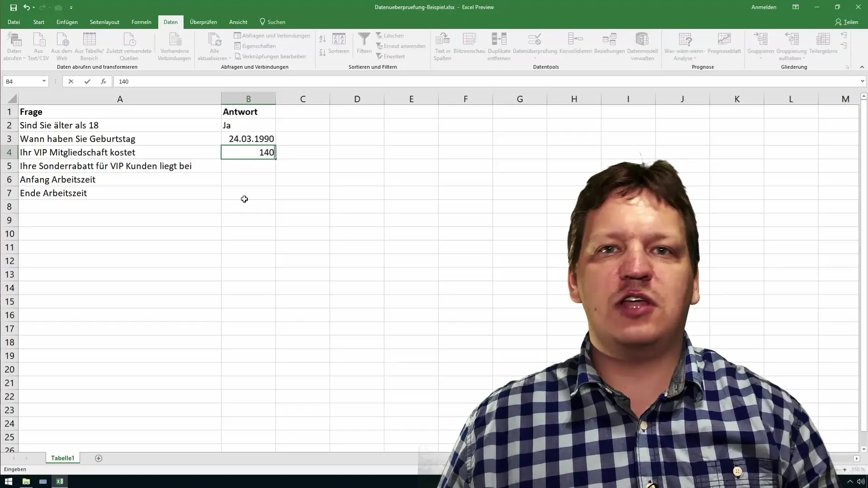Viewport: 868px width, 488px height.
Task: Open the Beziehungen tool
Action: (609, 43)
